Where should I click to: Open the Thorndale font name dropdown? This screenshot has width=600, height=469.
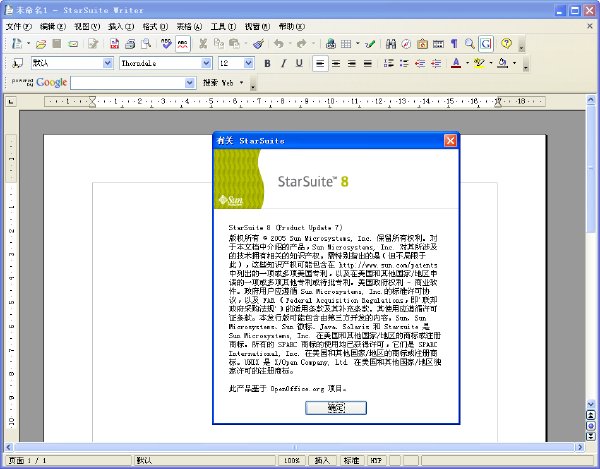point(206,63)
